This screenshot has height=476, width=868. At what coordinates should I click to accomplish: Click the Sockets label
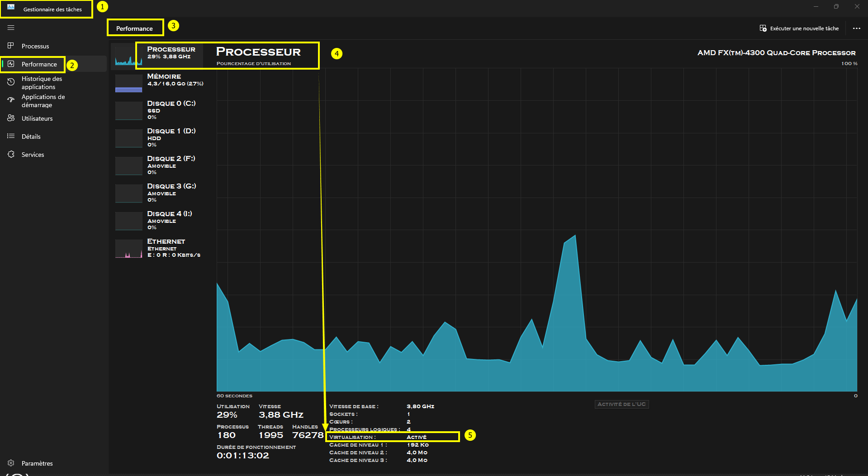[343, 414]
